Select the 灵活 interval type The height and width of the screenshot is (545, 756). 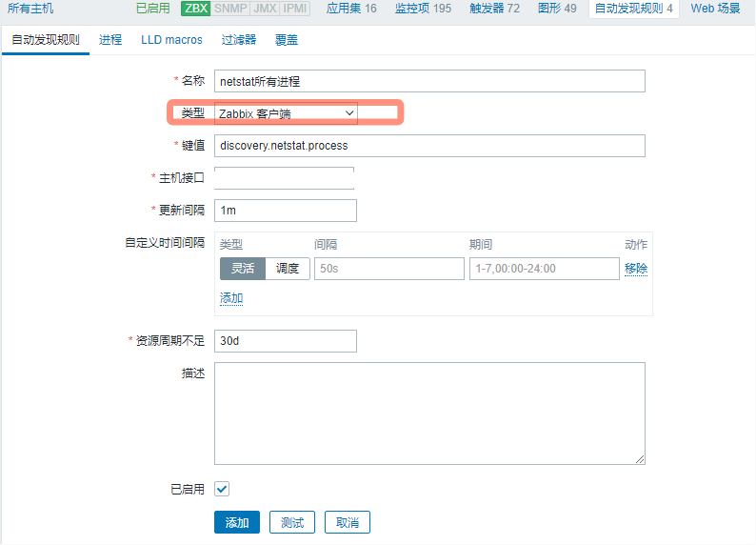(243, 268)
